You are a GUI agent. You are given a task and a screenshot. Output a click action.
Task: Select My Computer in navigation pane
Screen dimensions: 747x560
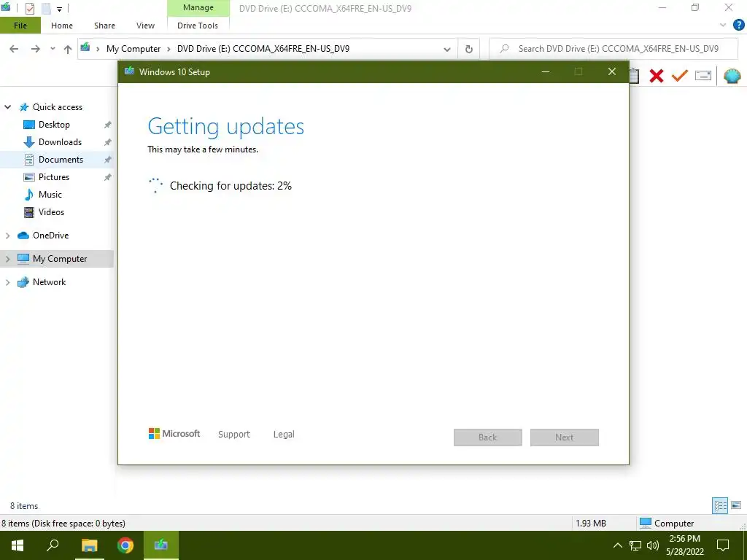point(60,259)
